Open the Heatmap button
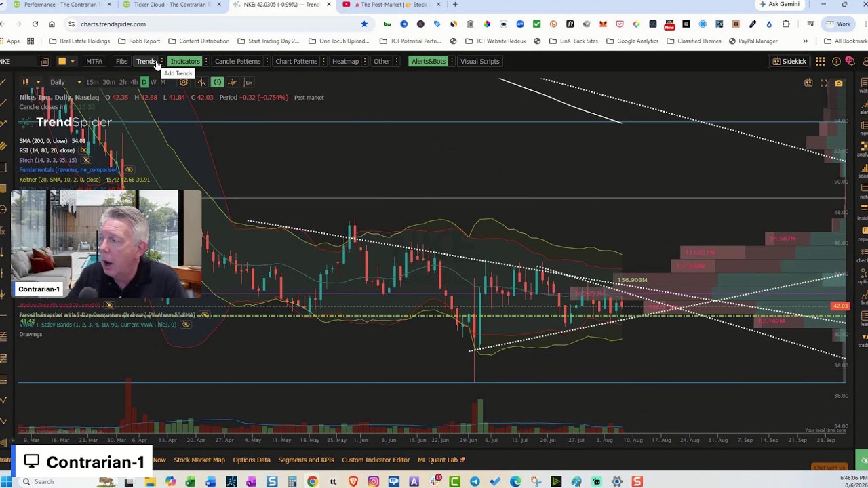868x488 pixels. point(345,61)
